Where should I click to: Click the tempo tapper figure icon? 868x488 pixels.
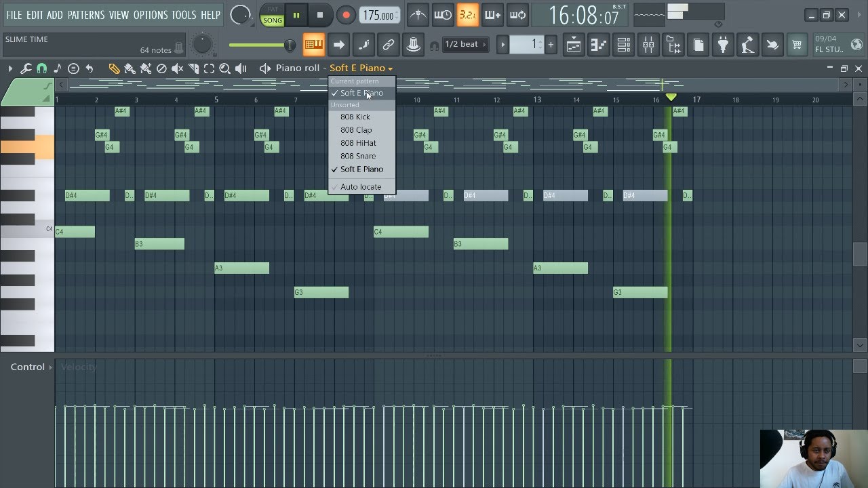coord(747,45)
